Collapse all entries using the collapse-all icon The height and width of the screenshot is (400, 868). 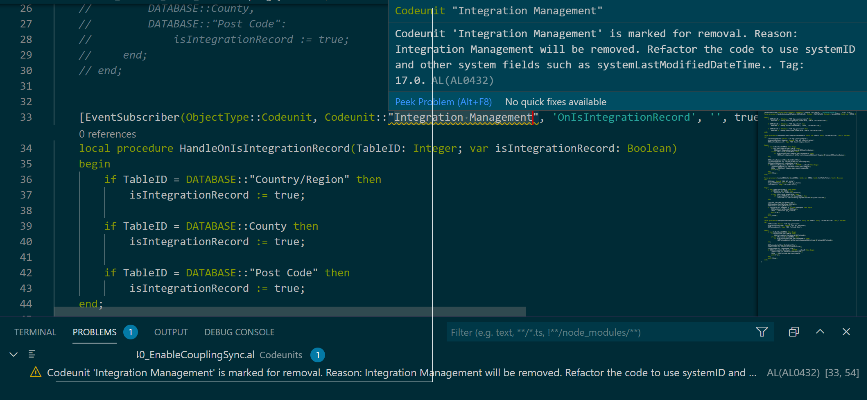31,354
